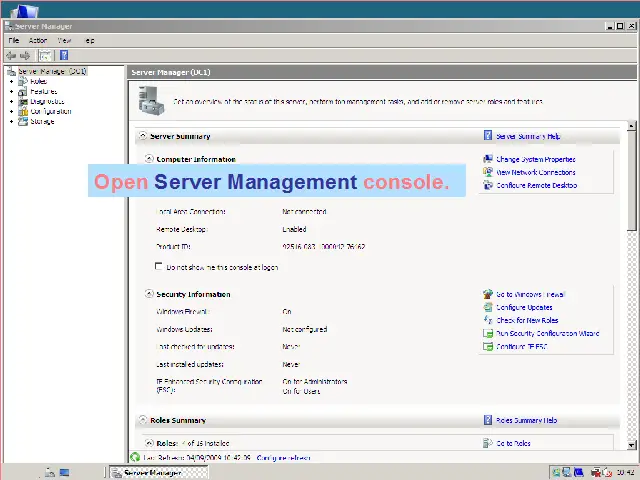The image size is (640, 480).
Task: Click the quick launch Server Manager icon
Action: pyautogui.click(x=50, y=472)
